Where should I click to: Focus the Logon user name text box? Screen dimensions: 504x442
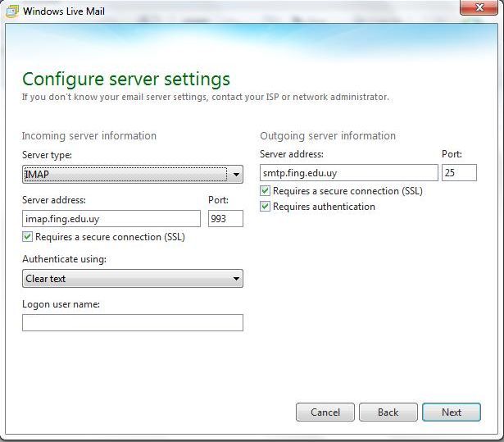[132, 323]
